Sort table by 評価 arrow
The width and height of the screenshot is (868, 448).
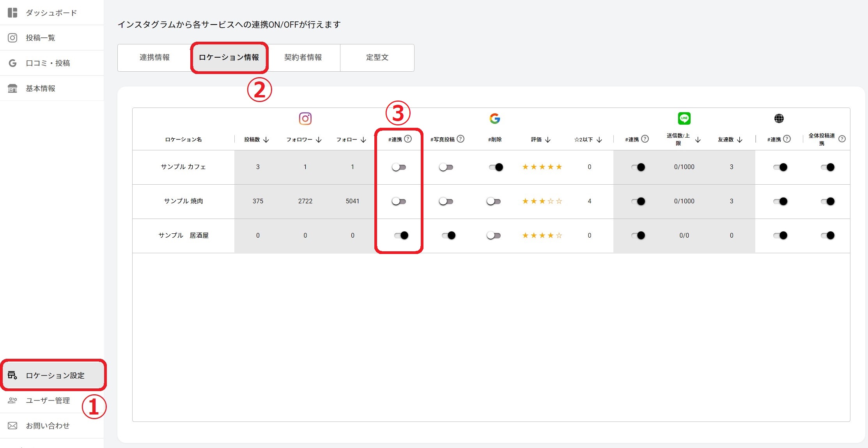pos(548,139)
